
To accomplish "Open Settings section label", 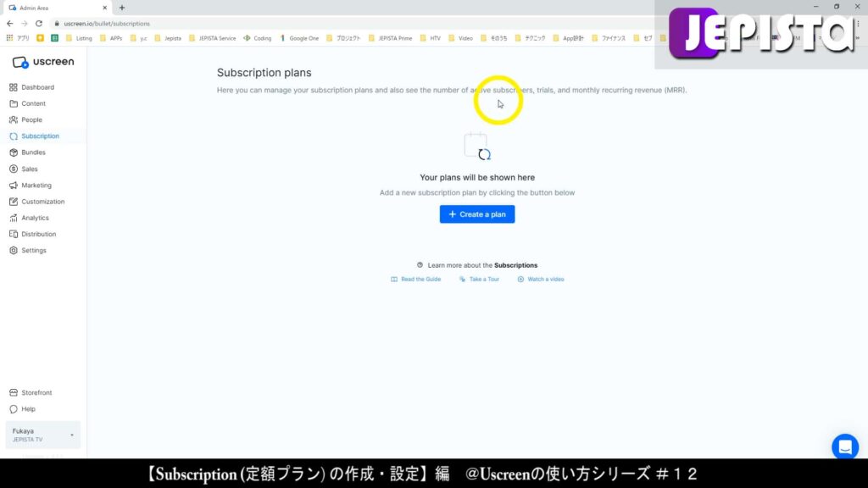I will tap(34, 251).
